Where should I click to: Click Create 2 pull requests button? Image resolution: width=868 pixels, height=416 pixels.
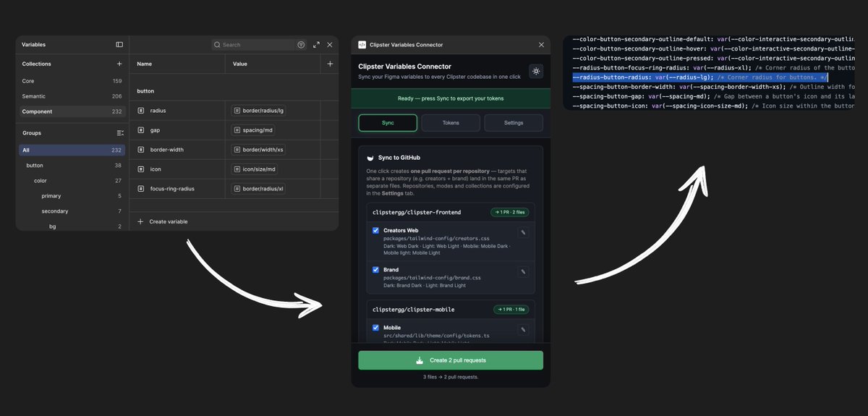(451, 360)
